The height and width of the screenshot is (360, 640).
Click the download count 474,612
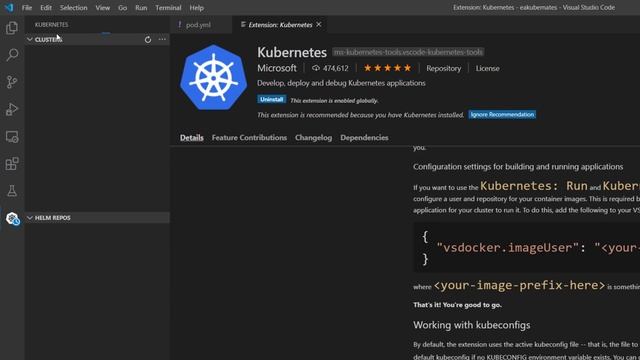pyautogui.click(x=330, y=68)
